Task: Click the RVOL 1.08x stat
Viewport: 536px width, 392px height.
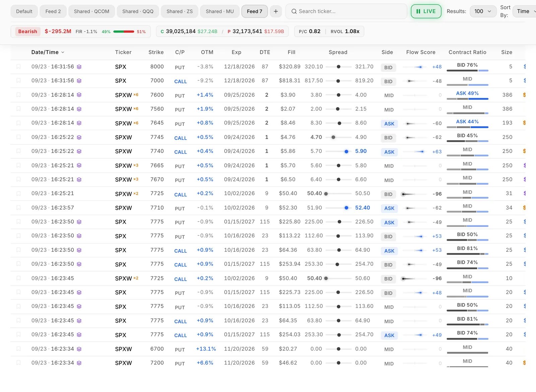Action: [345, 31]
